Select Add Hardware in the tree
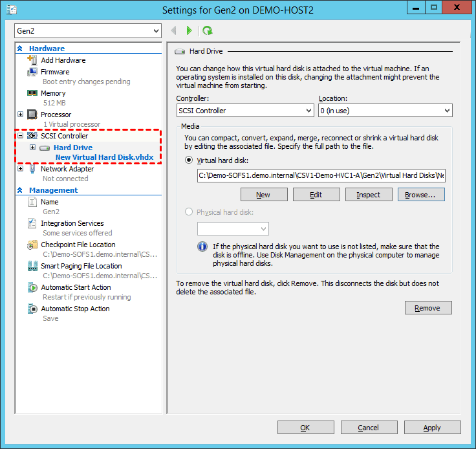 tap(63, 60)
